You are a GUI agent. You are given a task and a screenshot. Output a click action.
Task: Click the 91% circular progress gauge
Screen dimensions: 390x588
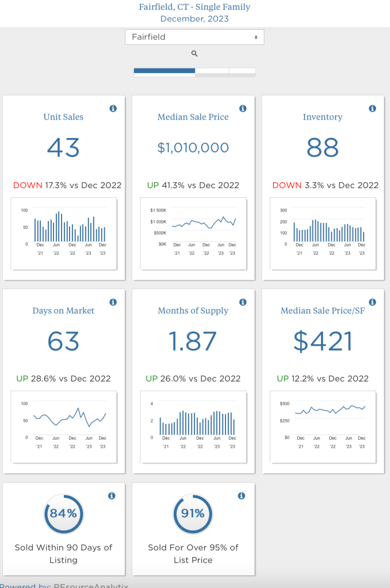(x=193, y=514)
